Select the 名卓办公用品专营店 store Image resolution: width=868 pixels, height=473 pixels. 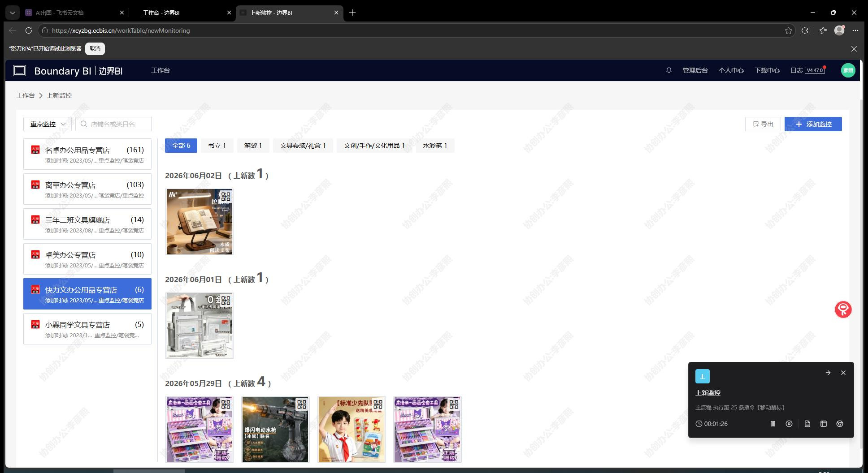87,154
